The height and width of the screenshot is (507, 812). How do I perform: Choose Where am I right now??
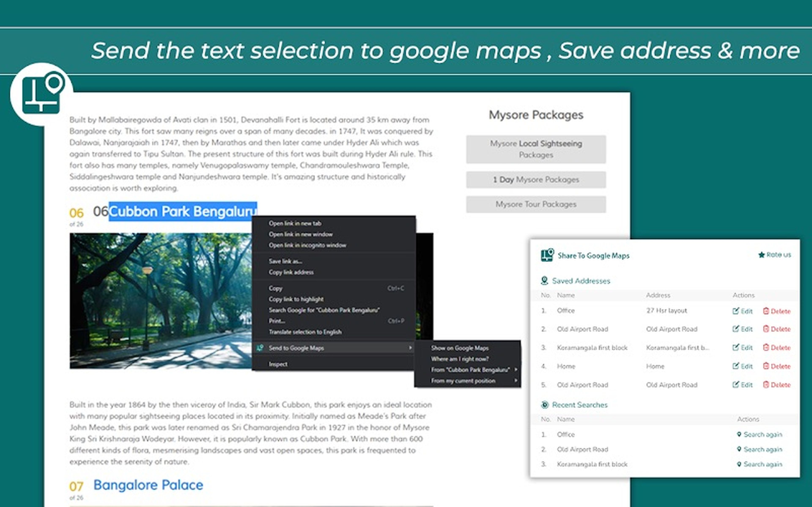coord(460,359)
